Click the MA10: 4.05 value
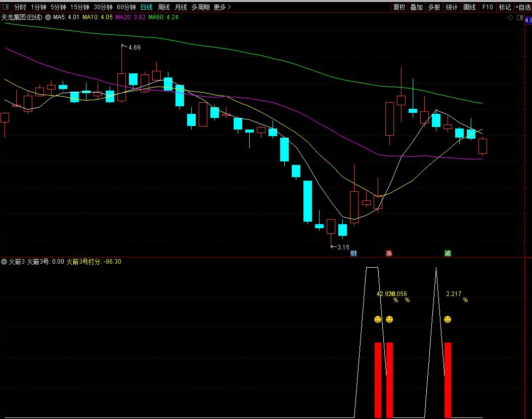Image resolution: width=532 pixels, height=419 pixels. pos(98,17)
